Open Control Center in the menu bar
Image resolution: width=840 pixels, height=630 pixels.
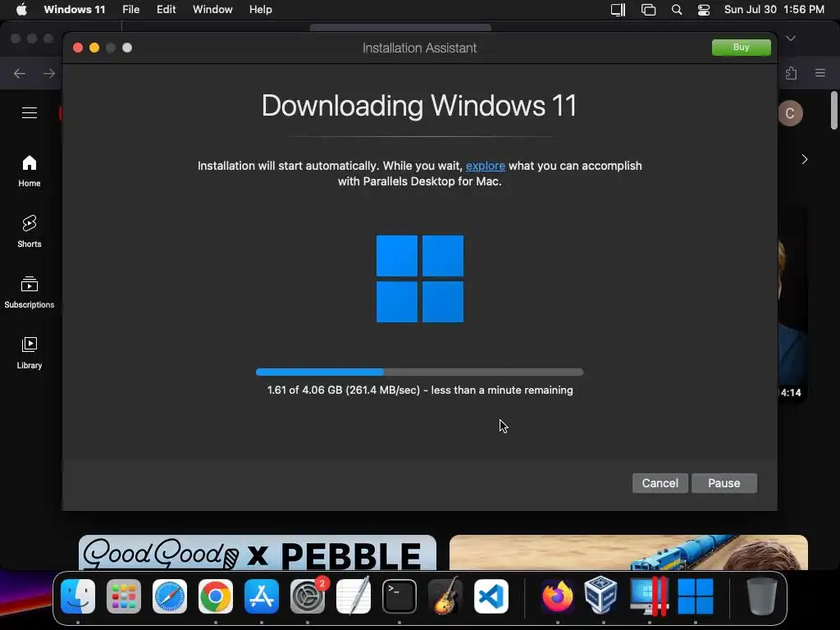(x=703, y=10)
